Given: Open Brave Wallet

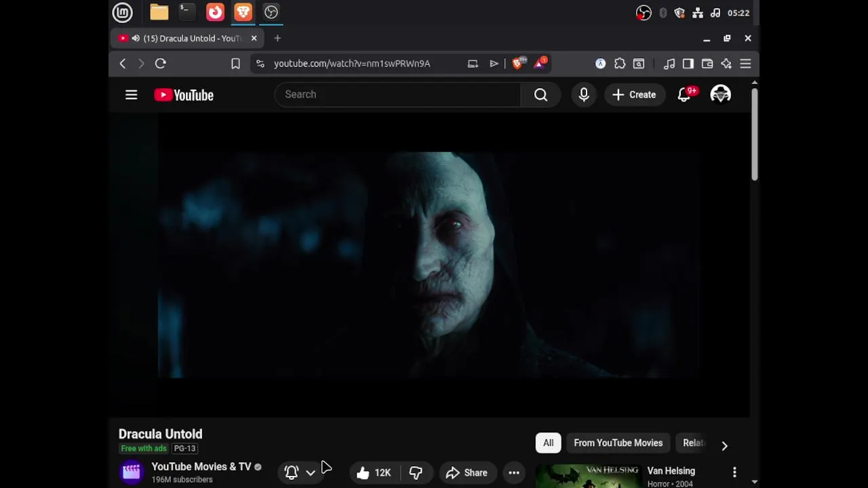Looking at the screenshot, I should (707, 64).
